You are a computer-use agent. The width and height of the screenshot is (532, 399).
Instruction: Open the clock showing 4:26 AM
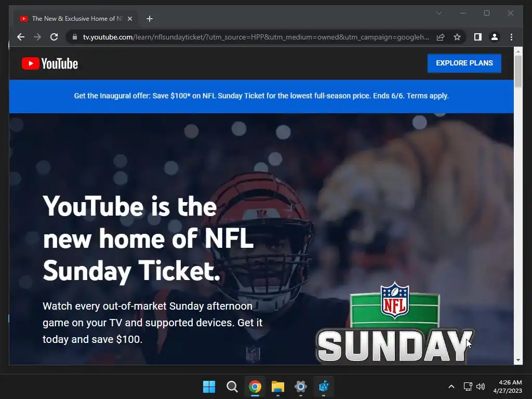[x=508, y=387]
